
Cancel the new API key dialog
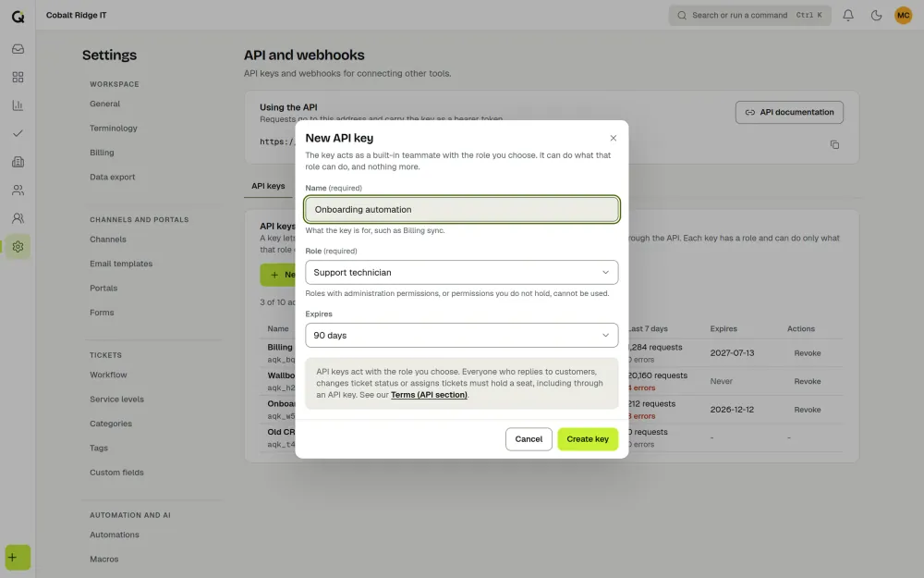coord(529,438)
